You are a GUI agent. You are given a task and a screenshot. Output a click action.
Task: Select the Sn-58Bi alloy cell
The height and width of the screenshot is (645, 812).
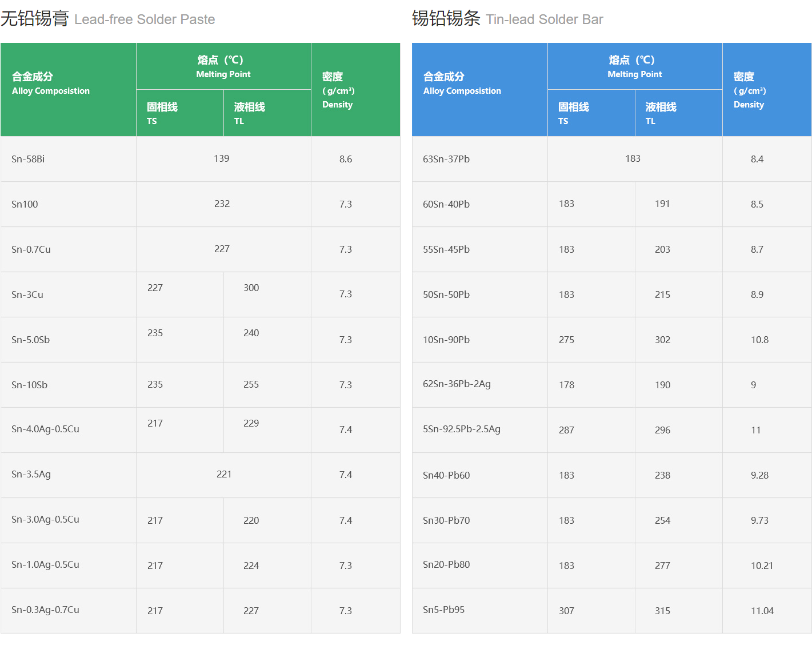click(x=28, y=159)
